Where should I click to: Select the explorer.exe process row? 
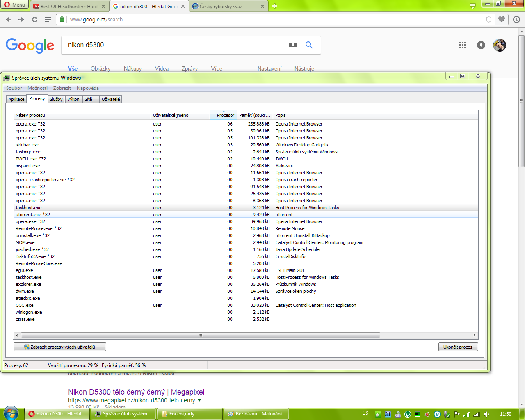(245, 284)
